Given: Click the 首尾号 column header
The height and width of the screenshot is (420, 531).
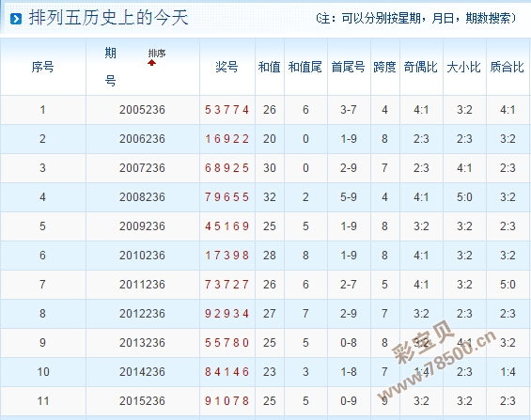Looking at the screenshot, I should pos(349,67).
